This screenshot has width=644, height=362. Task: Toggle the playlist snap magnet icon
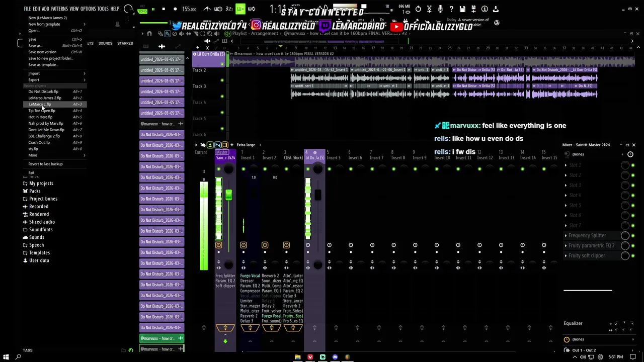point(149,34)
